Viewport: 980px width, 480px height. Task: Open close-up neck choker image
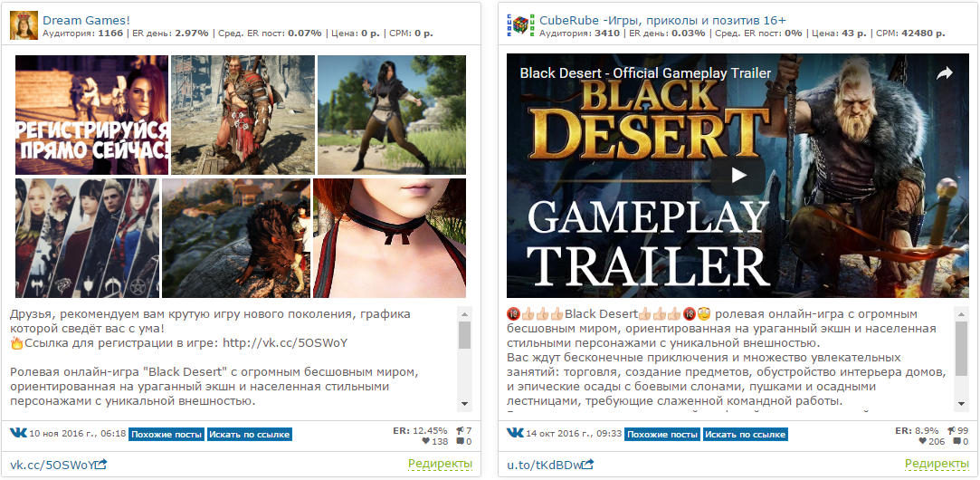[389, 238]
